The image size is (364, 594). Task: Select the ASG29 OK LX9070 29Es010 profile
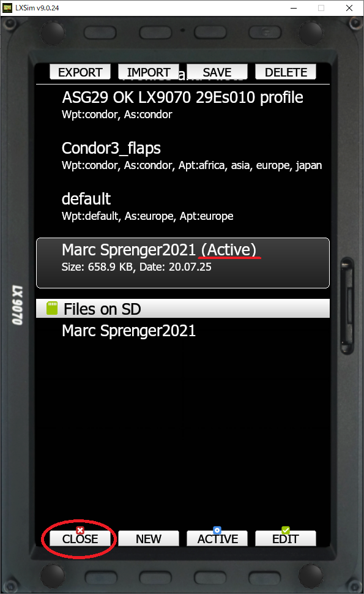tap(183, 105)
